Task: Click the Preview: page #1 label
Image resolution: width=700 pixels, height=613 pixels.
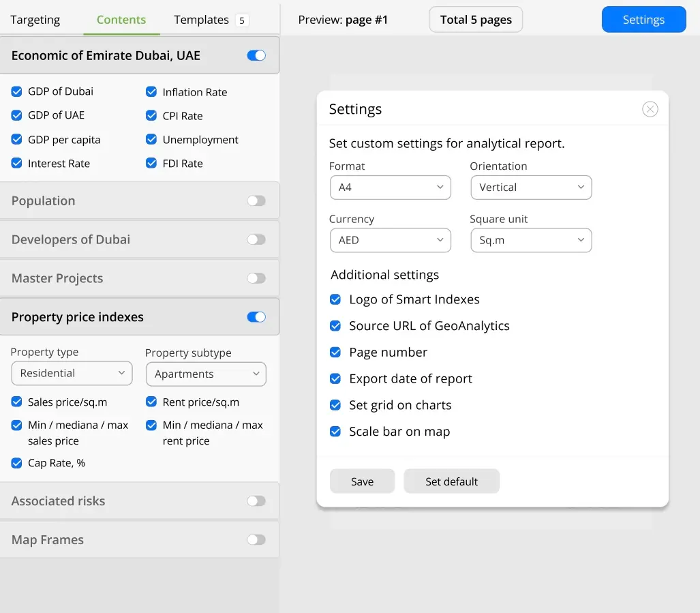Action: click(x=343, y=20)
